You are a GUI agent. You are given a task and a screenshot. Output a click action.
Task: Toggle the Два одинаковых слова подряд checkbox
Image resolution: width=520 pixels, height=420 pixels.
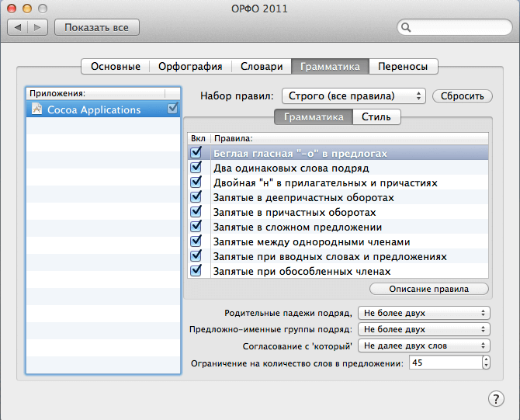[x=196, y=167]
